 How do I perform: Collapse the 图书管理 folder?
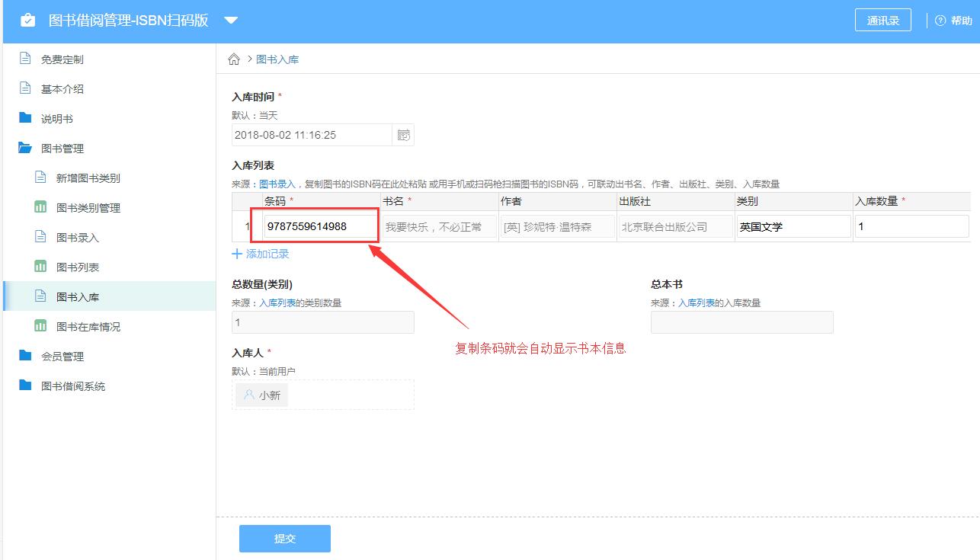click(x=62, y=149)
